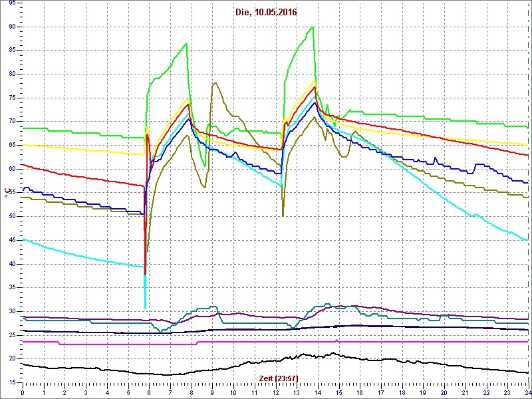Click hour 6 on the time axis
The height and width of the screenshot is (399, 532).
click(149, 392)
